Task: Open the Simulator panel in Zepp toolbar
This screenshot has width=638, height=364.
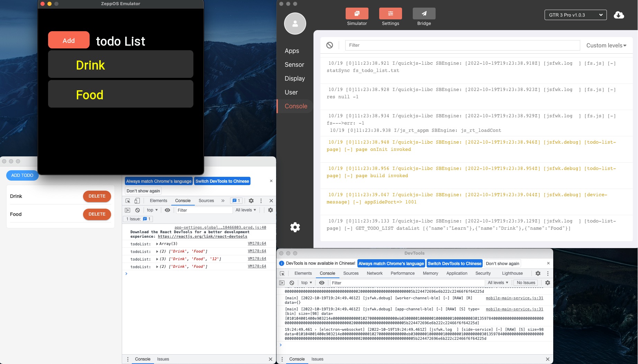Action: tap(357, 14)
